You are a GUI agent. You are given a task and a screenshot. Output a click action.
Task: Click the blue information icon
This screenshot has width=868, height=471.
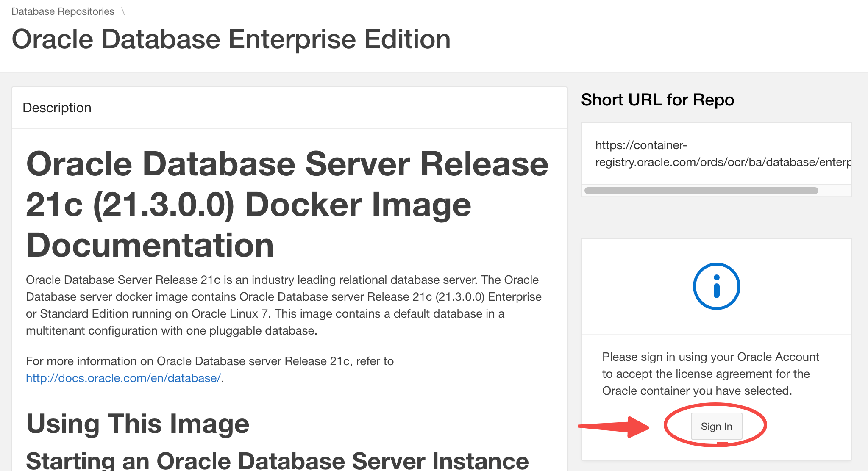pyautogui.click(x=716, y=286)
